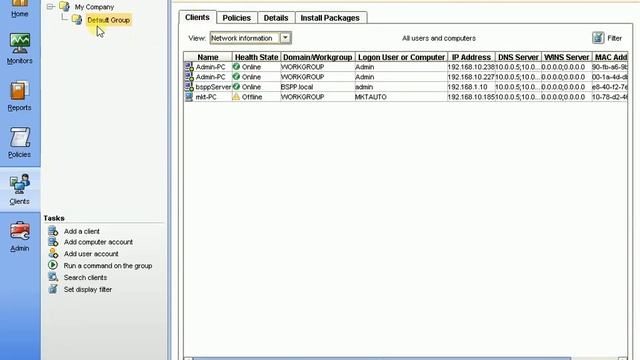Open the Monitors page icon
The image size is (640, 360).
click(20, 44)
